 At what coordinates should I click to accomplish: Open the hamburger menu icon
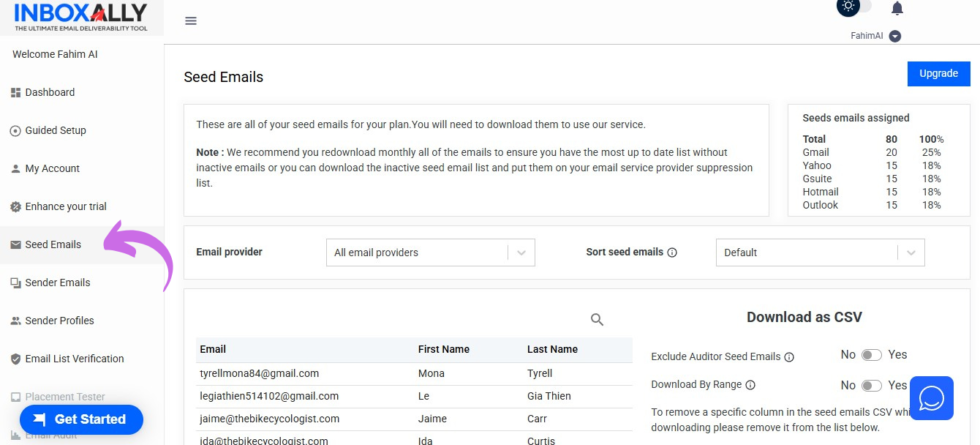click(191, 21)
